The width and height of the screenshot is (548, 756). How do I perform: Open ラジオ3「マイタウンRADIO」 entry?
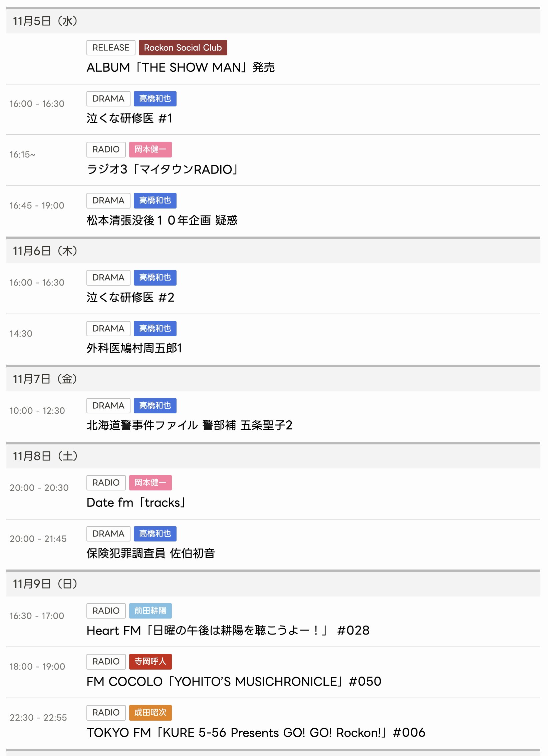tap(162, 169)
